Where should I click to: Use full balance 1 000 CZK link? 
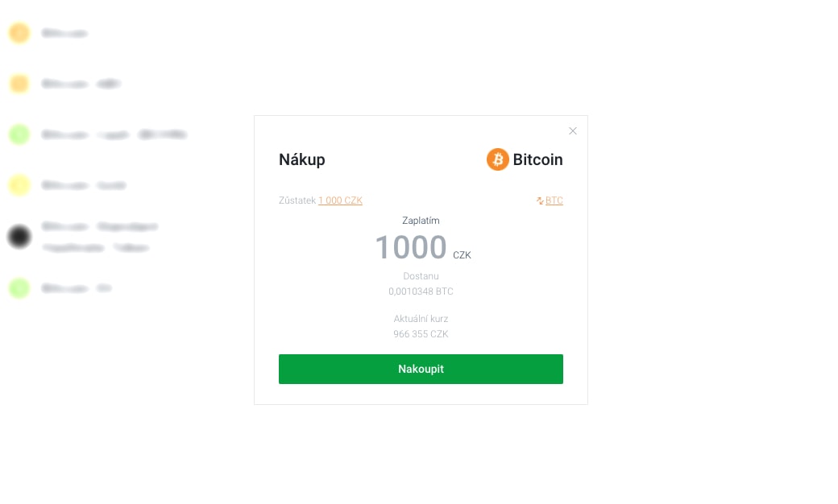pyautogui.click(x=340, y=200)
